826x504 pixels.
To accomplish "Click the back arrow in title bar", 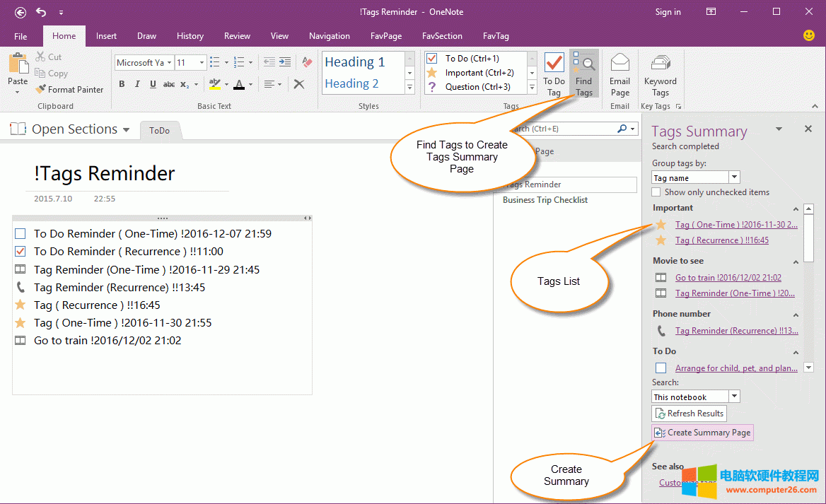I will point(21,12).
